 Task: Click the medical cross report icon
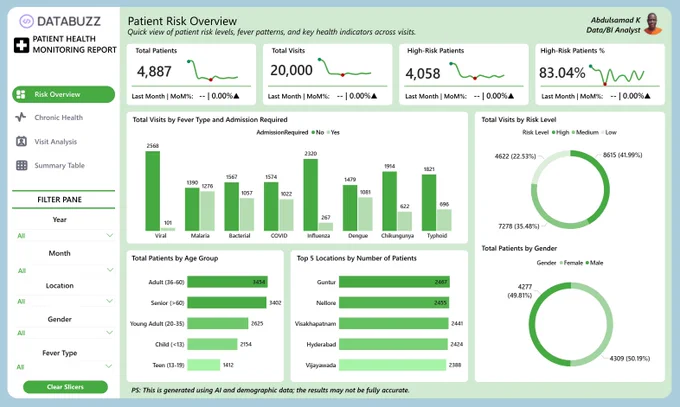pos(21,45)
